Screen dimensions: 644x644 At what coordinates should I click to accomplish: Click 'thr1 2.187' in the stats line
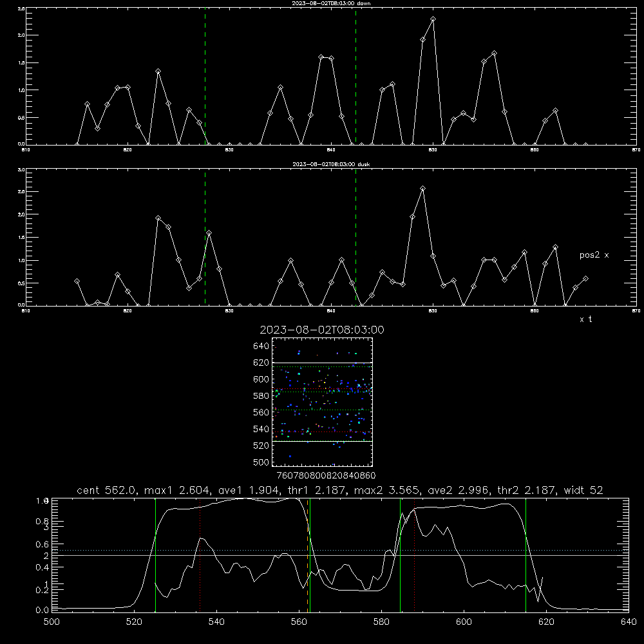tap(318, 490)
